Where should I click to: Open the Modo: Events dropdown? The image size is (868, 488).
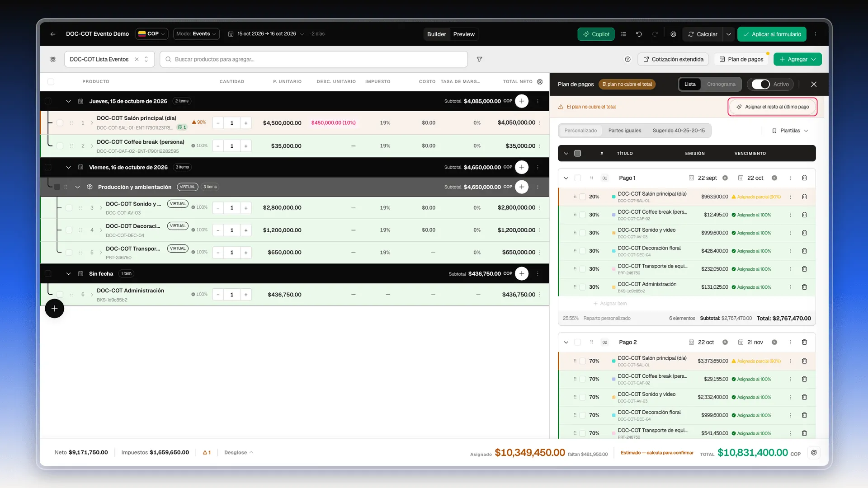tap(196, 34)
